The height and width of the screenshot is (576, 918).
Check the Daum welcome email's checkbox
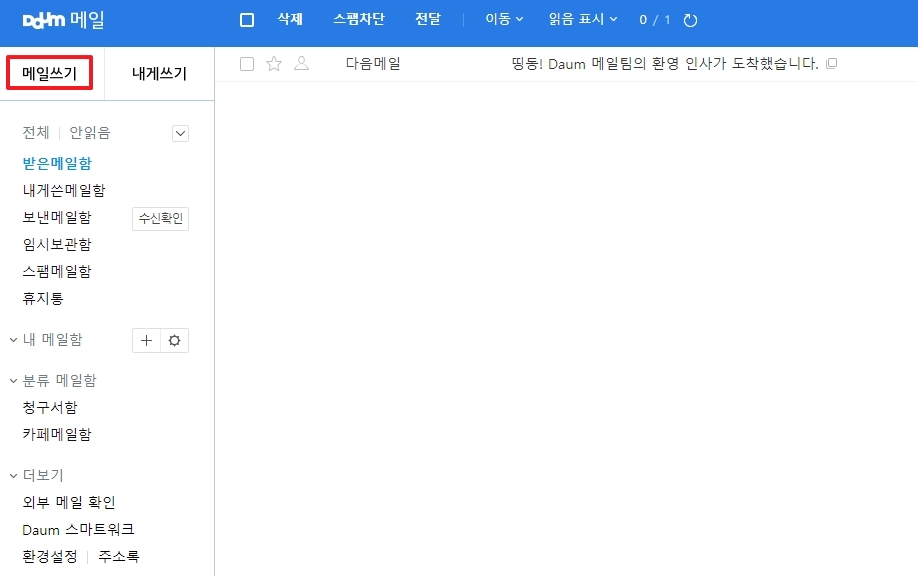[245, 63]
